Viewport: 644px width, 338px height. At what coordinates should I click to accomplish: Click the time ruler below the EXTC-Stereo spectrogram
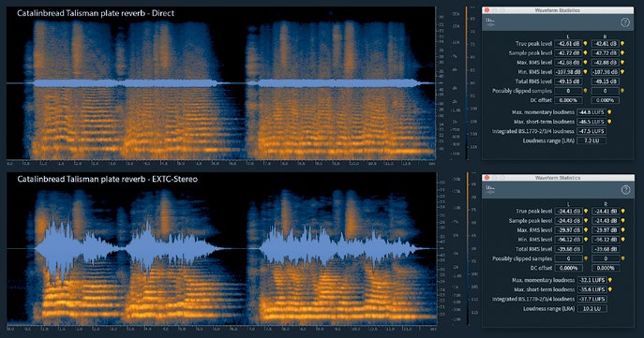[222, 329]
